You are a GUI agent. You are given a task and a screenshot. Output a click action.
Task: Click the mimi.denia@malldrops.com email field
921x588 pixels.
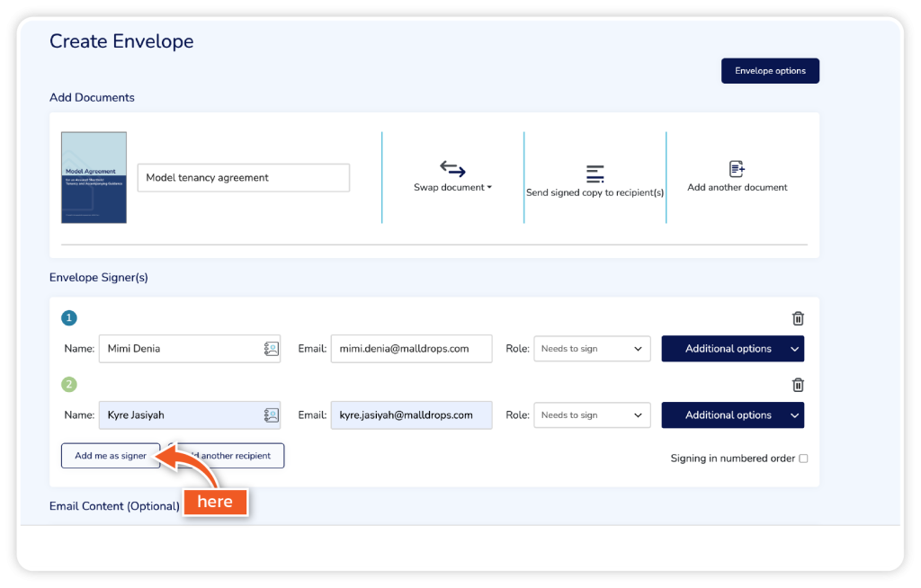411,349
